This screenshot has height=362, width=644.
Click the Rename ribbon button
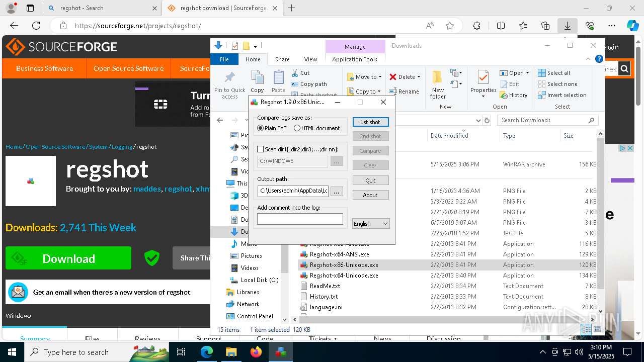[404, 92]
